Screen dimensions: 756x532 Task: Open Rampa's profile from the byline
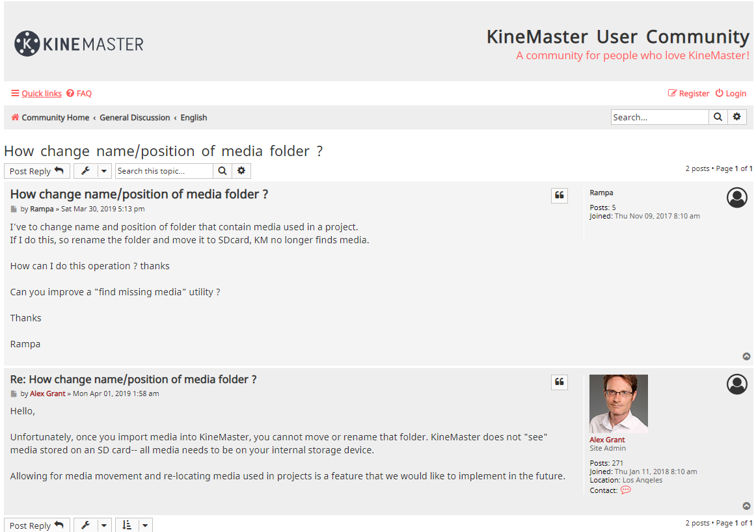[42, 209]
